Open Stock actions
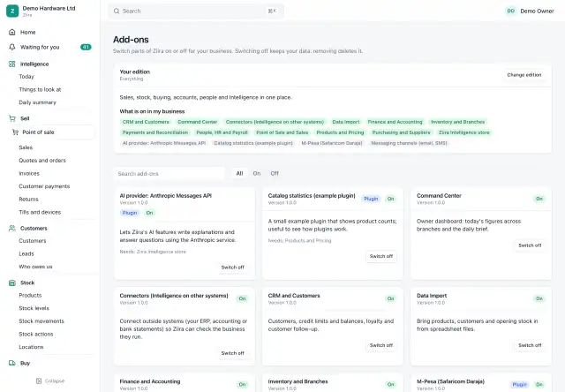 pyautogui.click(x=36, y=334)
